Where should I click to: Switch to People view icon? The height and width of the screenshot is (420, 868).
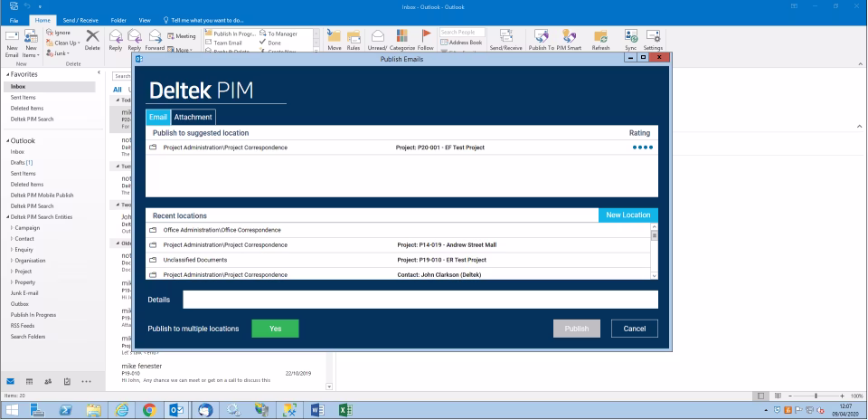pyautogui.click(x=48, y=381)
